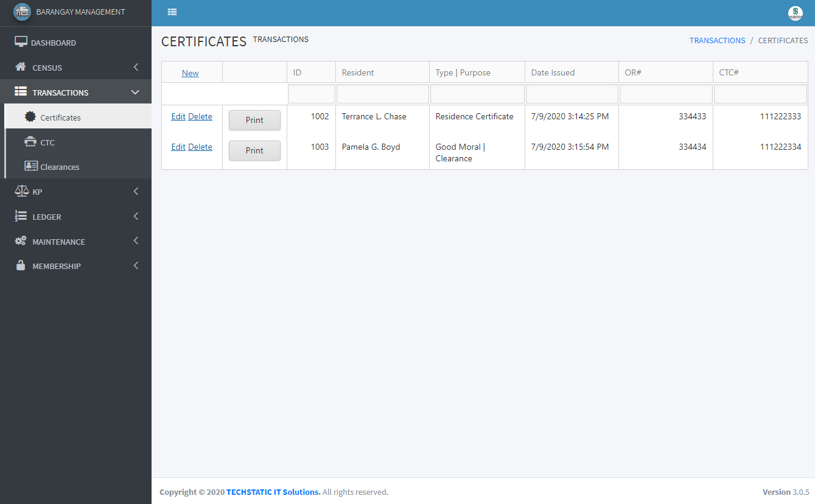Collapse the Transactions menu chevron
This screenshot has height=504, width=815.
[136, 92]
